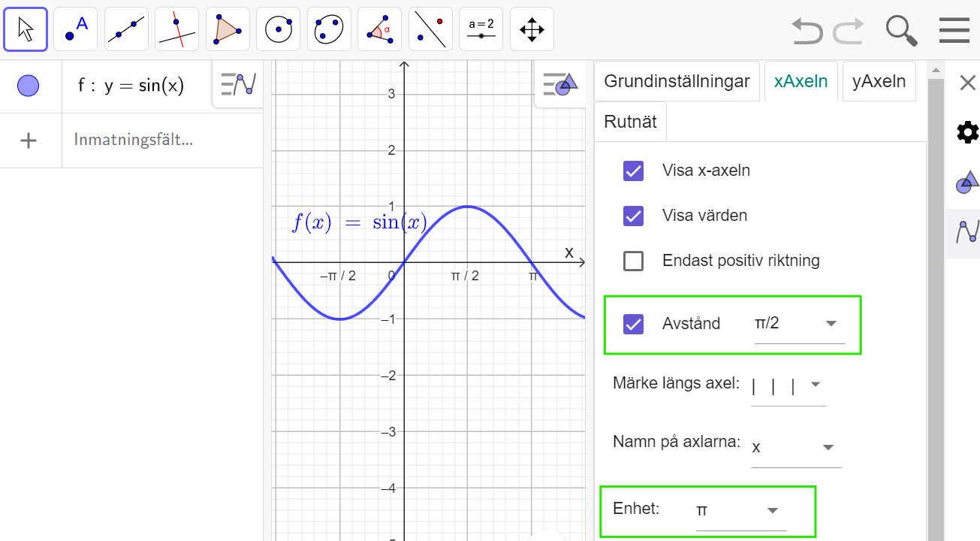Open the global settings gear panel
The height and width of the screenshot is (541, 980).
click(967, 132)
